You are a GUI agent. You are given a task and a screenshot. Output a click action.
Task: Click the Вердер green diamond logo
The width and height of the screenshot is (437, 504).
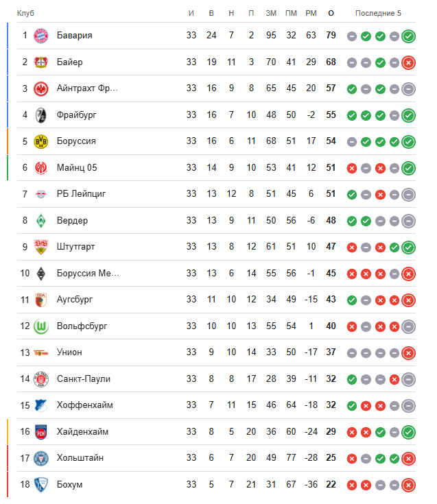click(x=41, y=221)
